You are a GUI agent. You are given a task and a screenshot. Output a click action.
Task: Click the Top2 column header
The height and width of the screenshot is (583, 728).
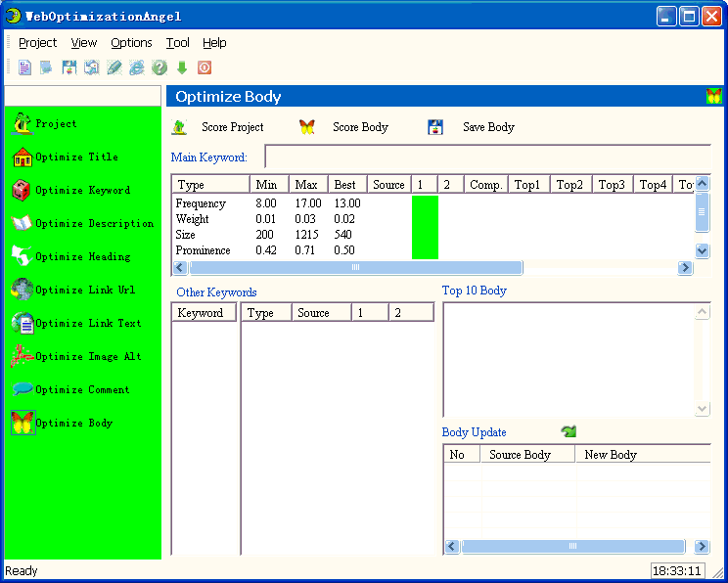pyautogui.click(x=571, y=185)
